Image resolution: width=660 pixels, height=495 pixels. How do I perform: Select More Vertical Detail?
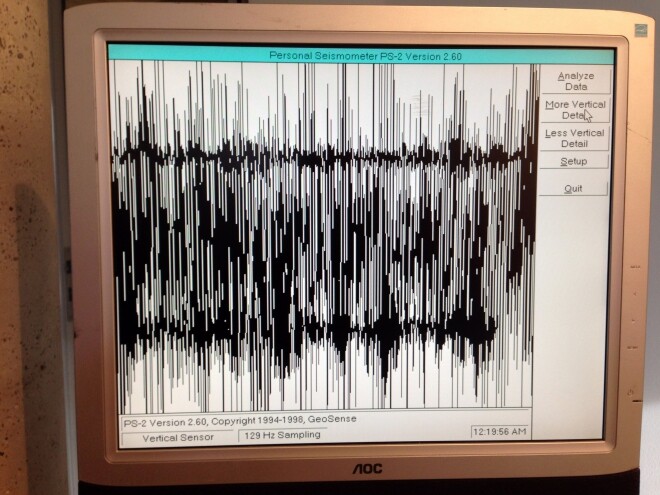point(575,110)
